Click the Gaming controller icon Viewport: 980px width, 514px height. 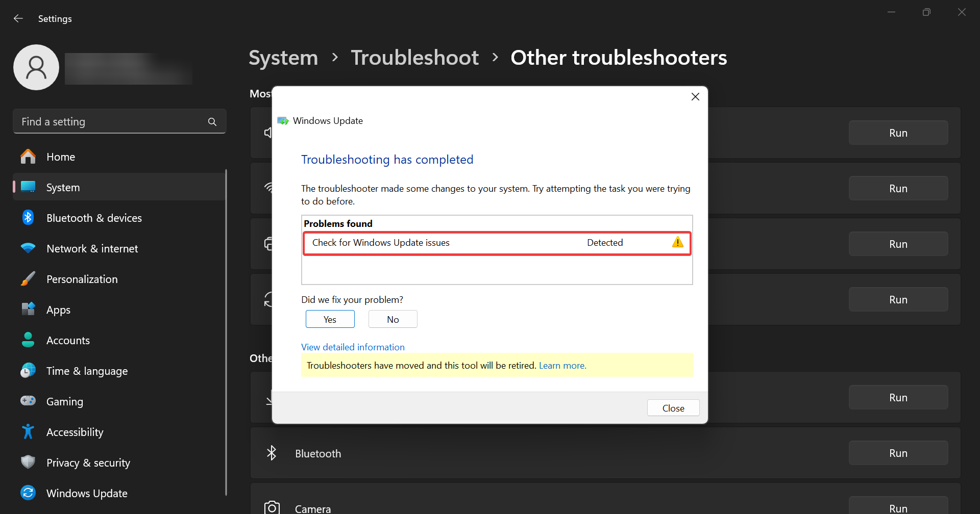point(28,401)
